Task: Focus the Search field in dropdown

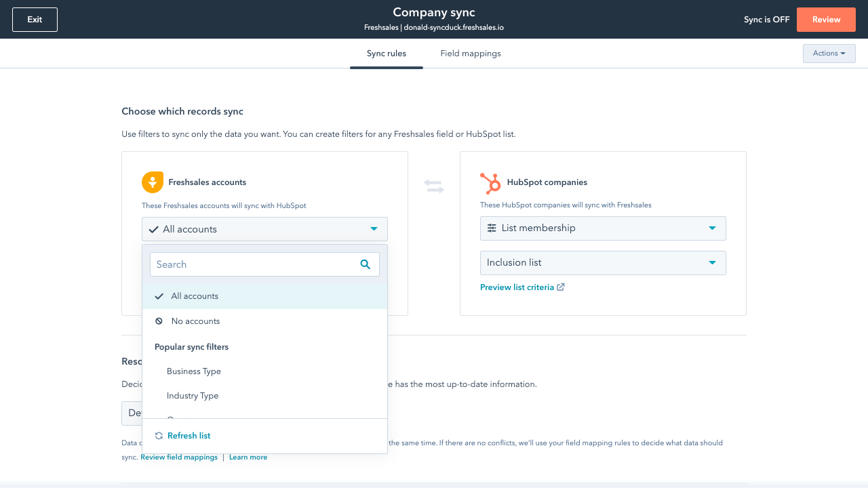Action: tap(254, 265)
